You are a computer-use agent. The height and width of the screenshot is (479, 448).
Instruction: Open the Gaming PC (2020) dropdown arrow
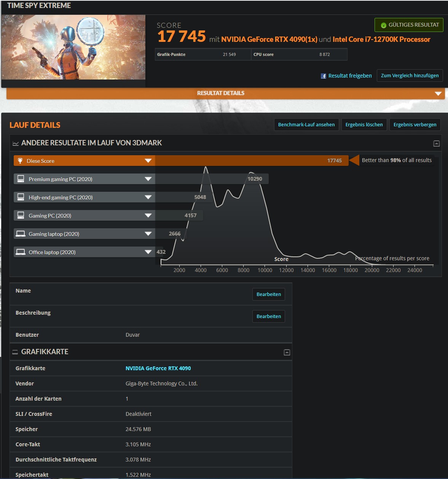point(148,215)
